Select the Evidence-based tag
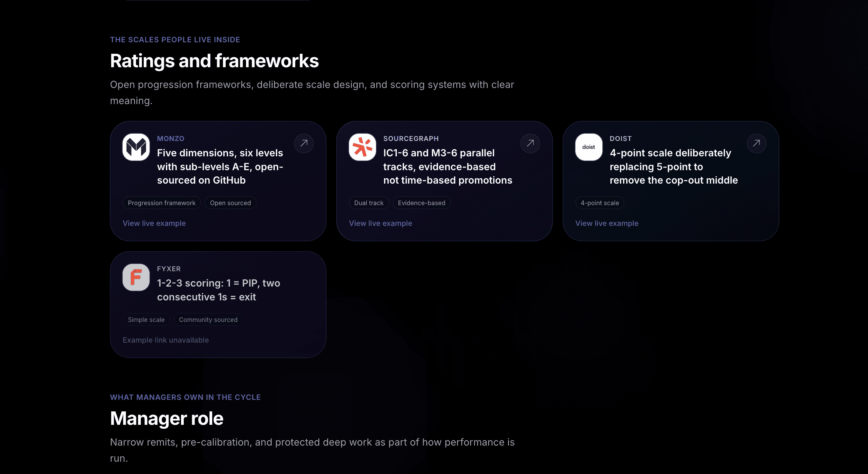This screenshot has width=868, height=474. (422, 203)
